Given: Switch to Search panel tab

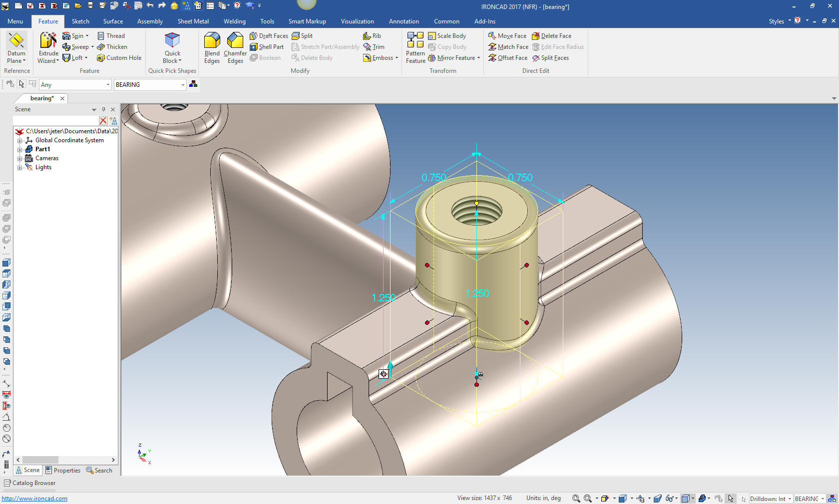Looking at the screenshot, I should (x=99, y=471).
